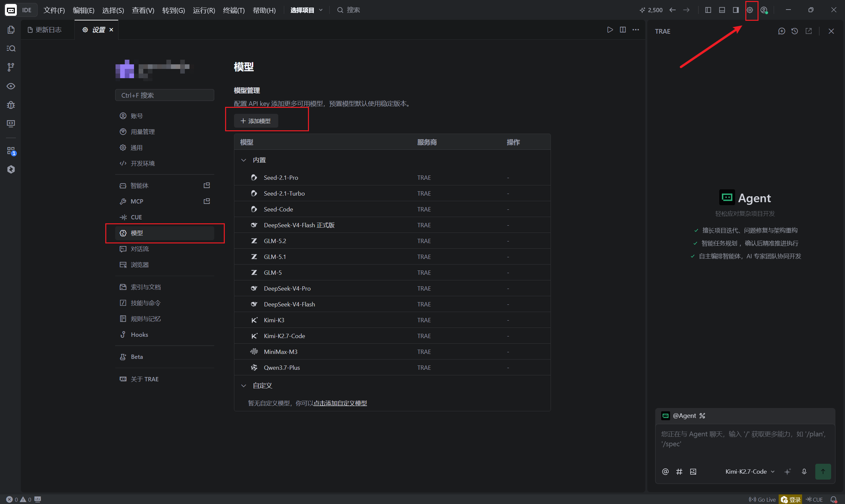Click the 登录 button in the status bar
Screen dimensions: 845x504
click(x=791, y=500)
